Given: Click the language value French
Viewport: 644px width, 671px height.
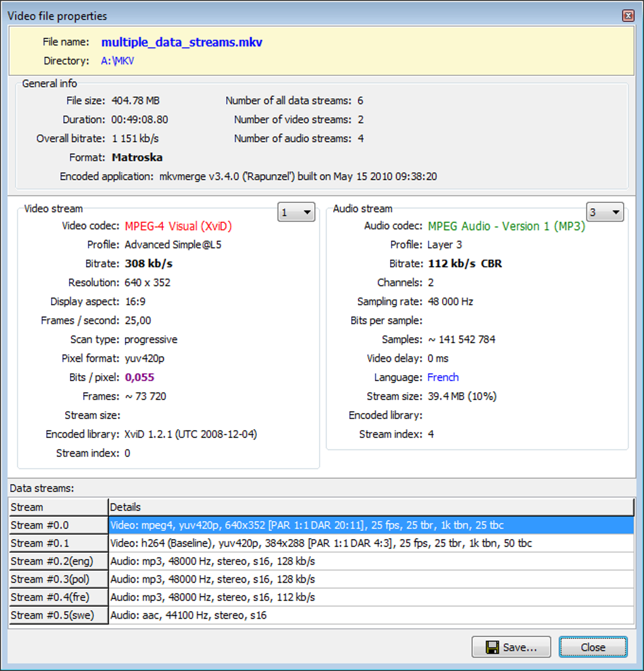Looking at the screenshot, I should coord(443,377).
